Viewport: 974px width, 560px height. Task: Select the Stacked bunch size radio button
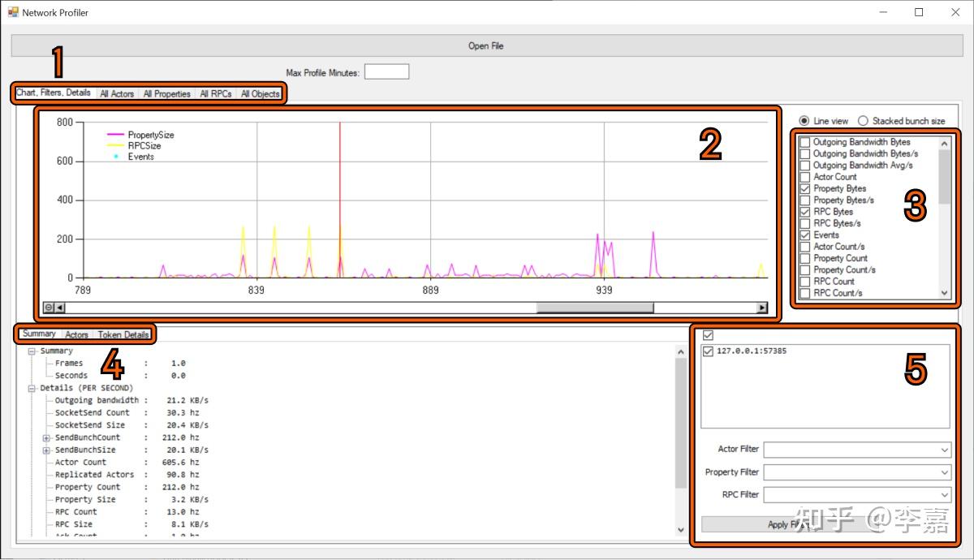864,121
